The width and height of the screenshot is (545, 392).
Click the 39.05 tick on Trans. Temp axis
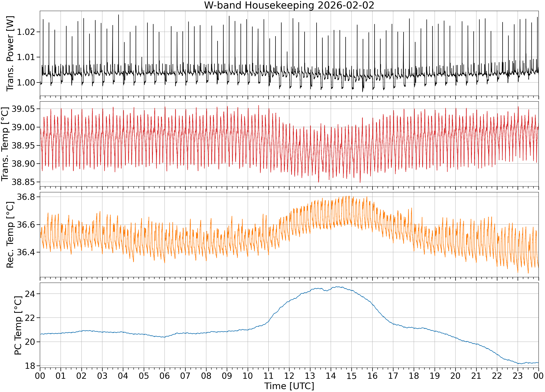tap(23, 109)
